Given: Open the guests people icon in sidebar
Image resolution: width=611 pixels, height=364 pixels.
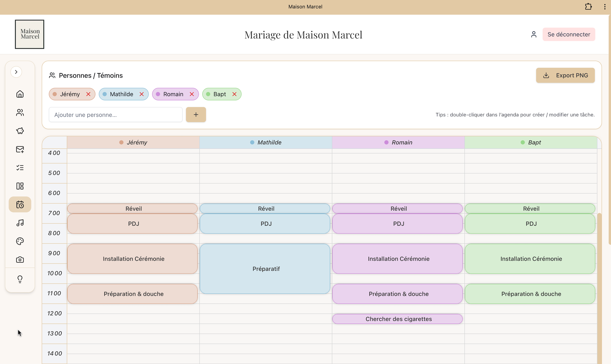Looking at the screenshot, I should [20, 112].
